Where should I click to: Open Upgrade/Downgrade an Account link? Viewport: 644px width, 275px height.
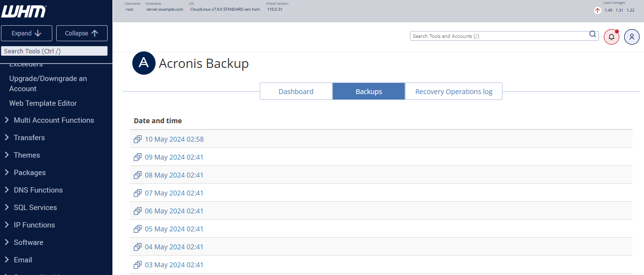[x=48, y=83]
